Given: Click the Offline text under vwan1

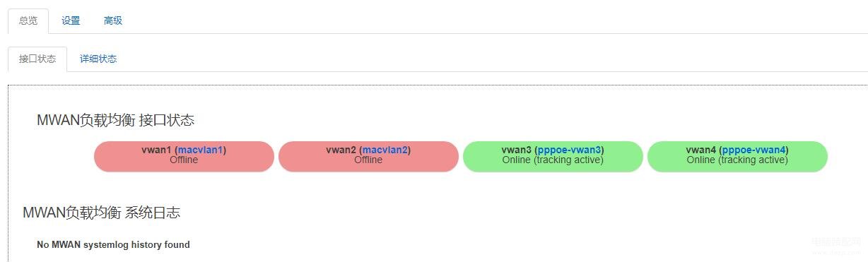Looking at the screenshot, I should click(184, 160).
